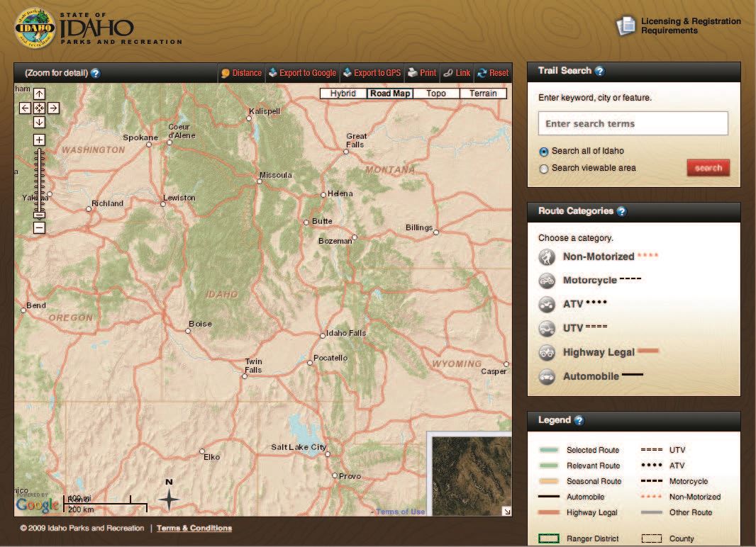Click the center map pan control
The image size is (756, 547).
(x=39, y=108)
